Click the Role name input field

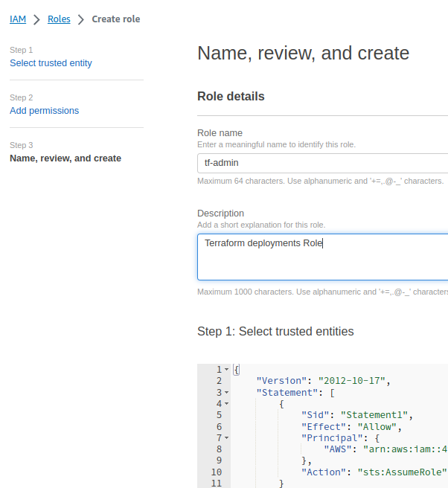point(322,163)
